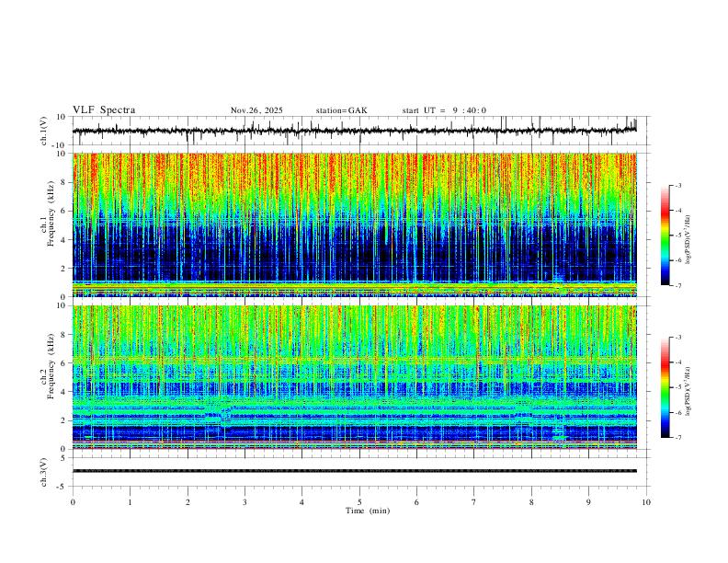Click the "VLF Spectra" title text
The height and width of the screenshot is (563, 728).
(104, 109)
